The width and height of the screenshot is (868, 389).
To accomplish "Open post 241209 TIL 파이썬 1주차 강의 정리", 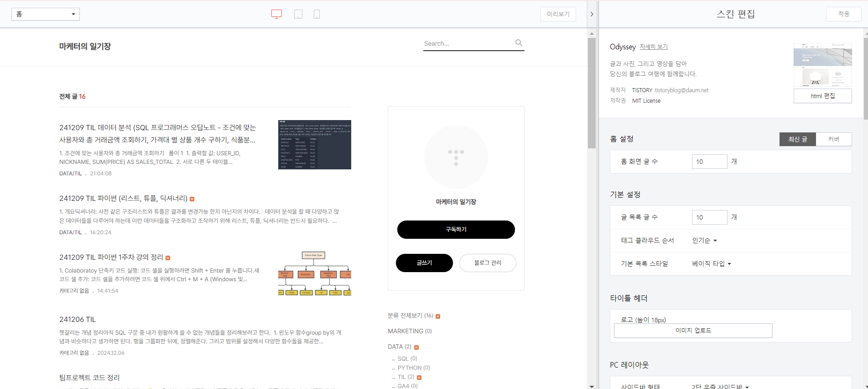I will tap(111, 258).
